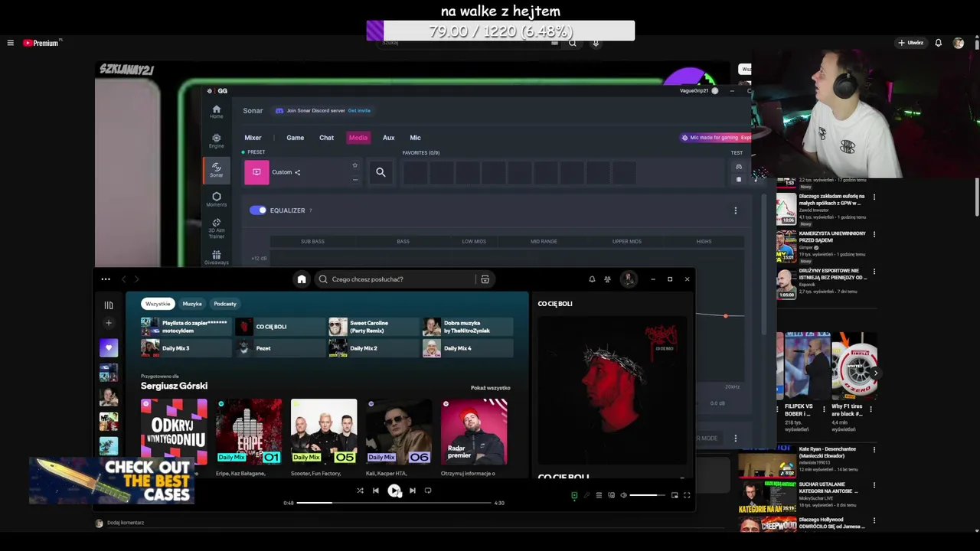Select the Podcasty filter chip in Spotify
980x551 pixels.
tap(225, 304)
